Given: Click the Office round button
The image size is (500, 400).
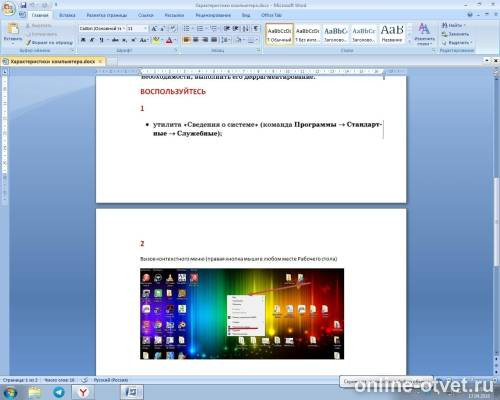Looking at the screenshot, I should coord(8,8).
